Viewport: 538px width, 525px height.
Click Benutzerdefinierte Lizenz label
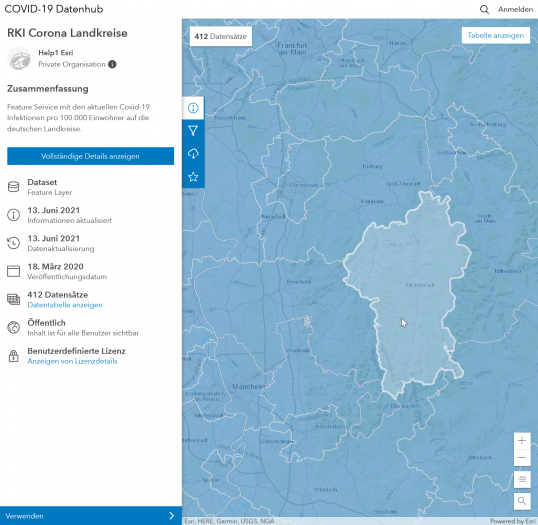(77, 351)
